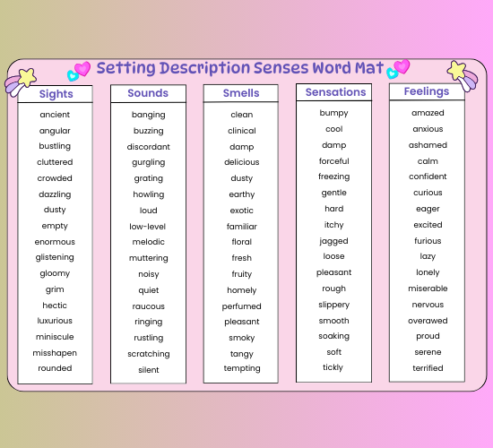Image resolution: width=493 pixels, height=448 pixels.
Task: Select the word overawed
Action: click(x=428, y=321)
